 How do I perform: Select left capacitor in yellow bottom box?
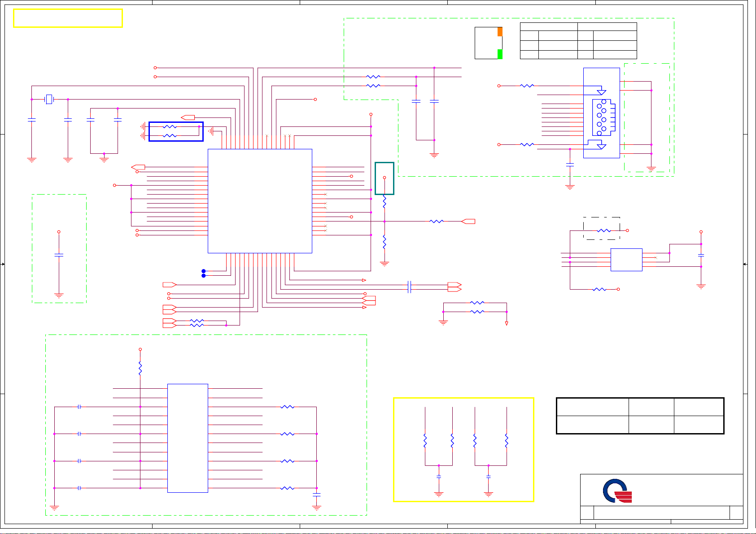439,477
